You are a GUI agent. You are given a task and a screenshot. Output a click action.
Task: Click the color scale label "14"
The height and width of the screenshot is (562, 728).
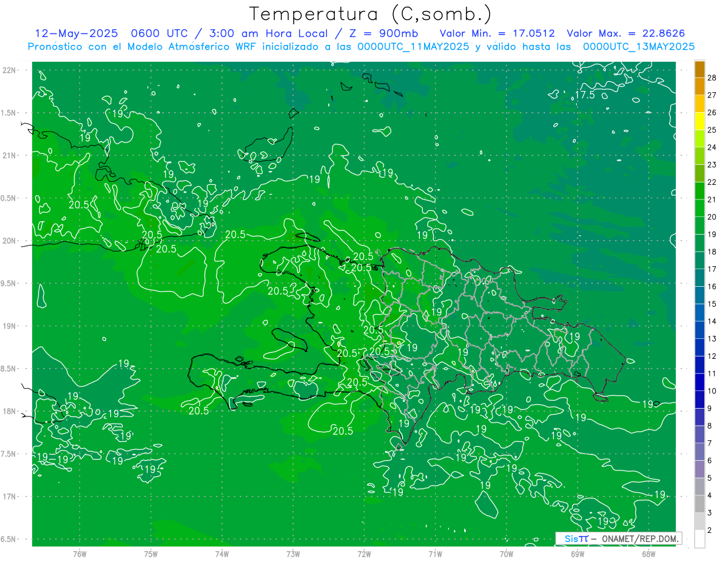pyautogui.click(x=712, y=321)
